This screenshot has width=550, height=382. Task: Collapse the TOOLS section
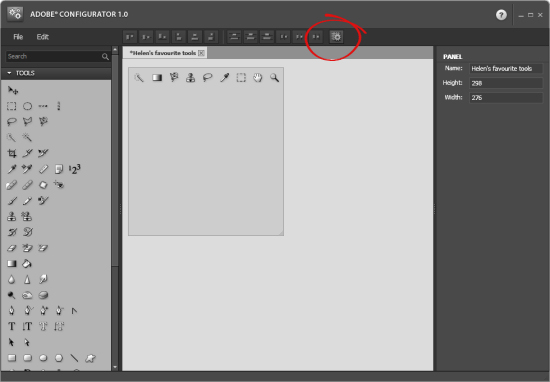pyautogui.click(x=9, y=73)
